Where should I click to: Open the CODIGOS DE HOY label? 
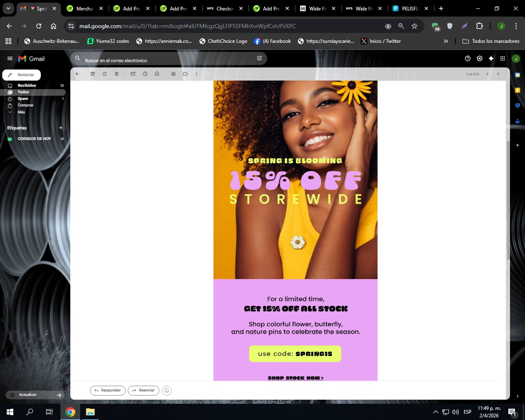click(34, 139)
